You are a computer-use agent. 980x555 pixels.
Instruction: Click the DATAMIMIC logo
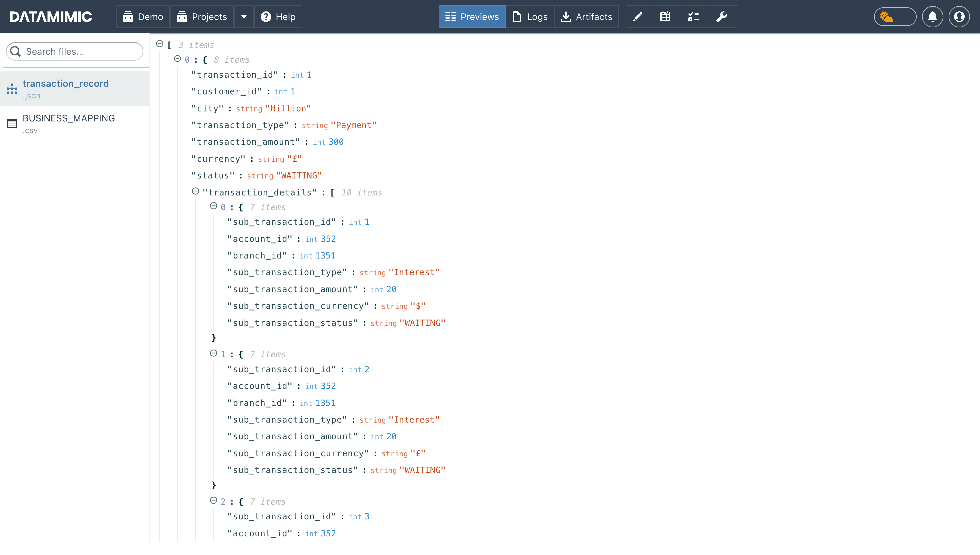50,17
